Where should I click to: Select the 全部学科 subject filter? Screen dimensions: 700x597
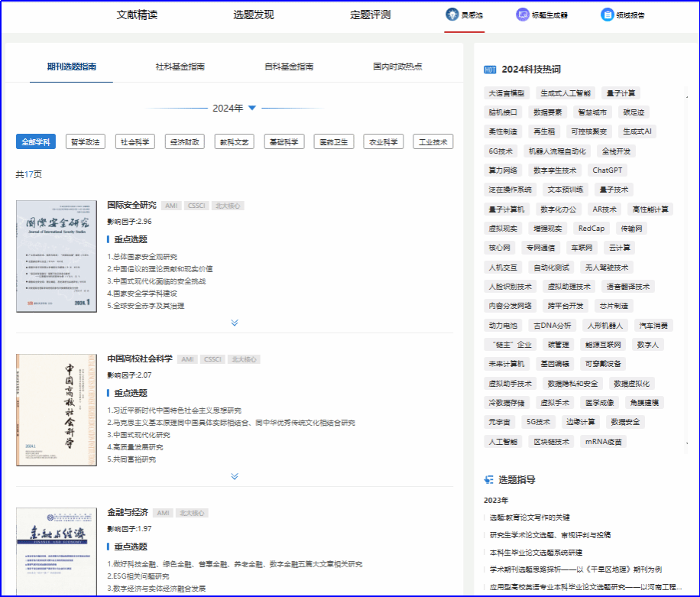click(x=35, y=141)
